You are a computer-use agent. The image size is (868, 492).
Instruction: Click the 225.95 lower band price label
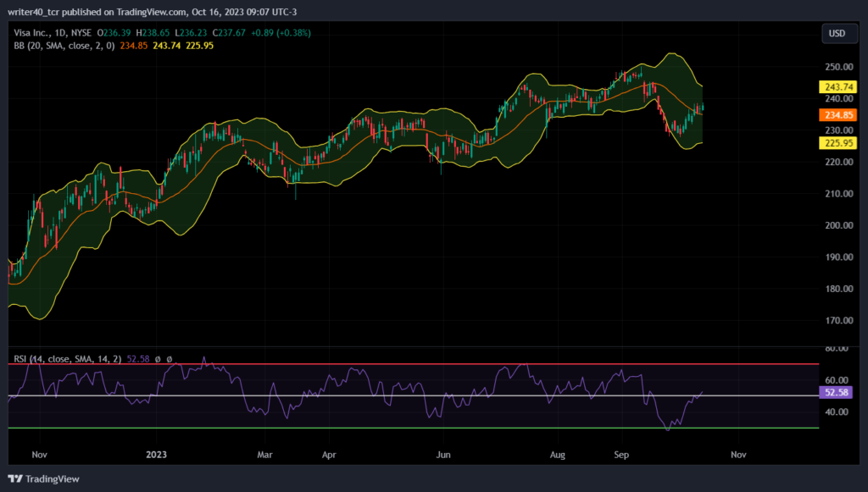click(x=838, y=143)
